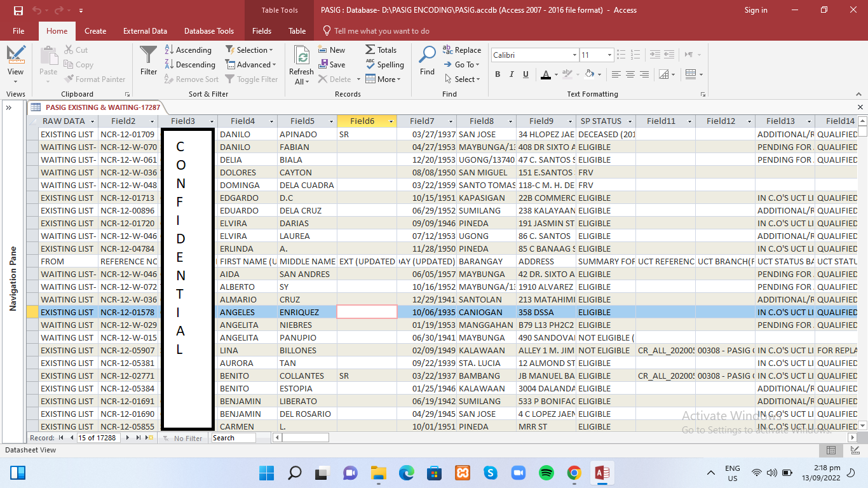Click the Totals sigma icon
The height and width of the screenshot is (488, 868).
pyautogui.click(x=381, y=50)
